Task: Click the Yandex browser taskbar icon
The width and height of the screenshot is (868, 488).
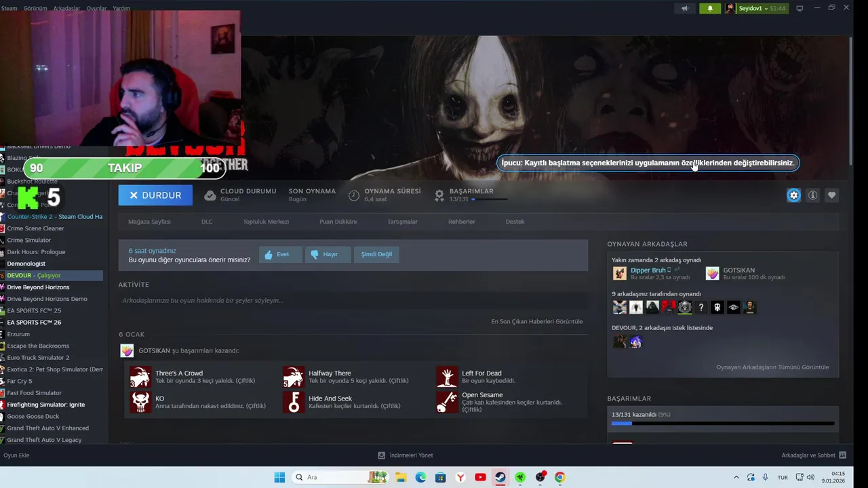Action: [460, 477]
